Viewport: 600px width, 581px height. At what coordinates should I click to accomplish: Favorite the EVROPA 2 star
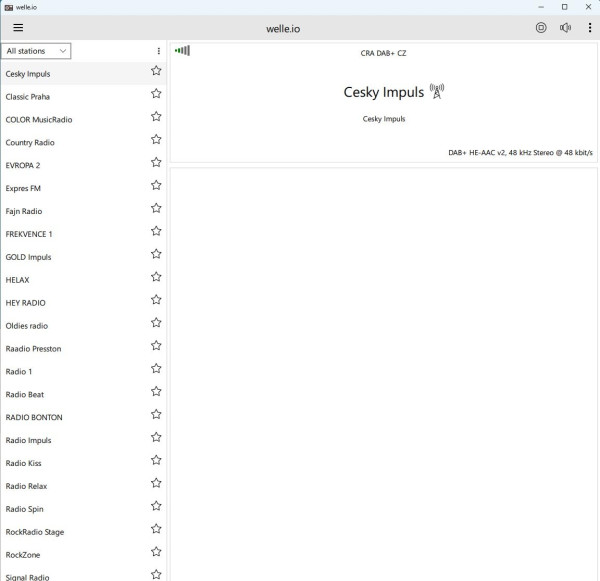tap(156, 162)
